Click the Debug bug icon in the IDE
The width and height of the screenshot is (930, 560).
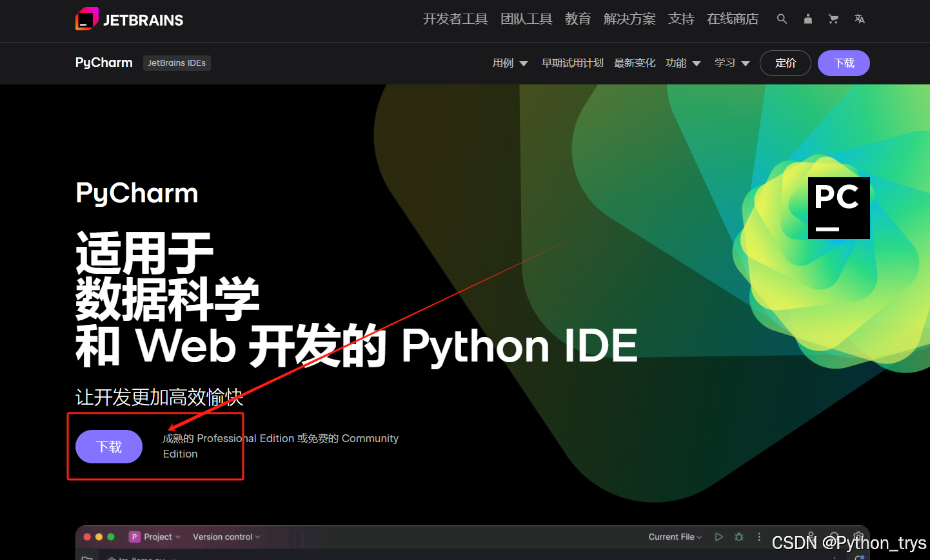(x=738, y=536)
